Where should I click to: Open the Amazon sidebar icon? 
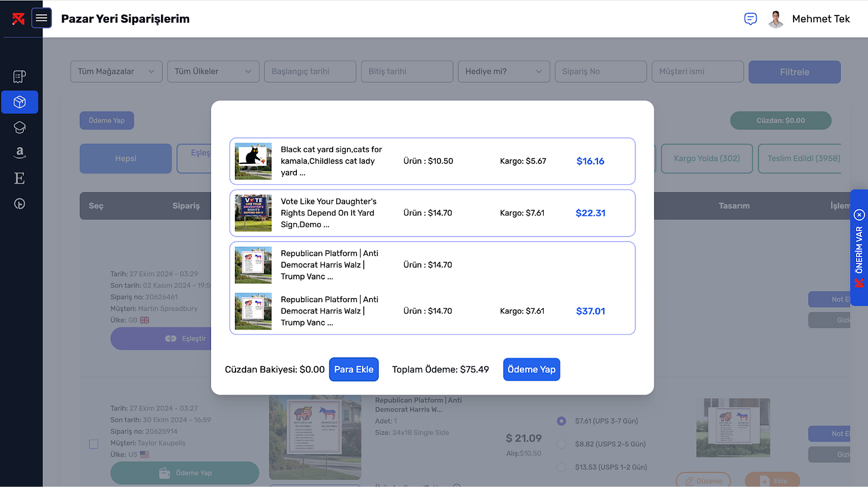coord(20,153)
